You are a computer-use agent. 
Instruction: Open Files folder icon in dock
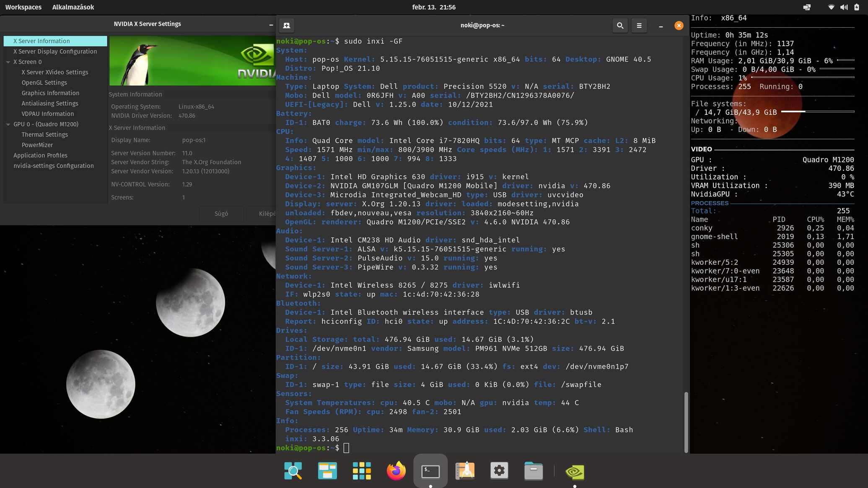click(534, 471)
